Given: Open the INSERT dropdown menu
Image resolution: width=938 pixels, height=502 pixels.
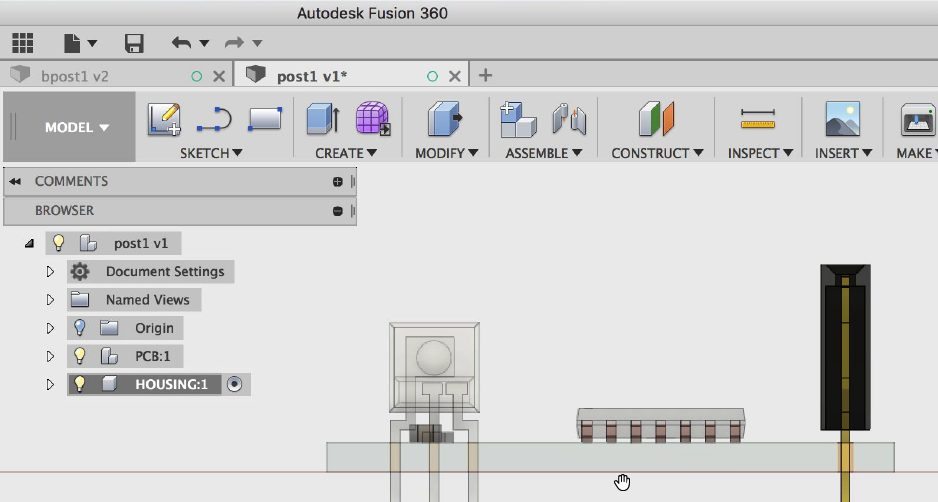Looking at the screenshot, I should tap(843, 153).
